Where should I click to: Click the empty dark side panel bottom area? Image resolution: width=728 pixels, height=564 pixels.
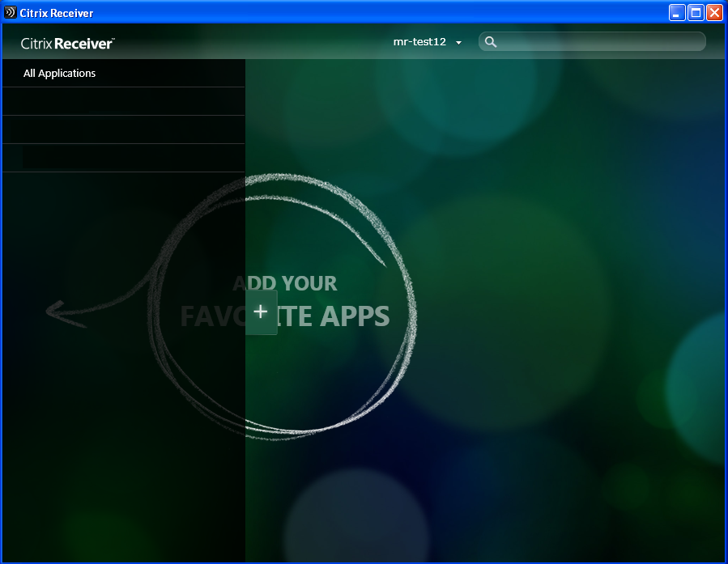coord(123,486)
